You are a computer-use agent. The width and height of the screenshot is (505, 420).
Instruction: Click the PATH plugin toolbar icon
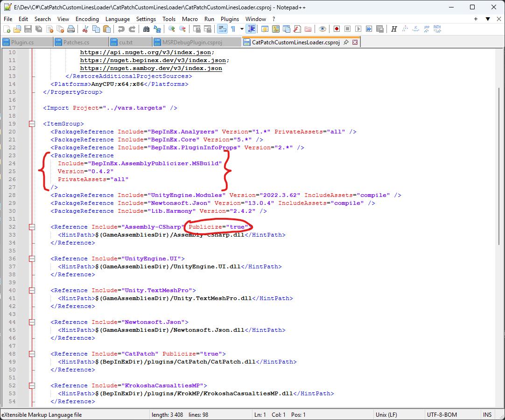point(437,29)
